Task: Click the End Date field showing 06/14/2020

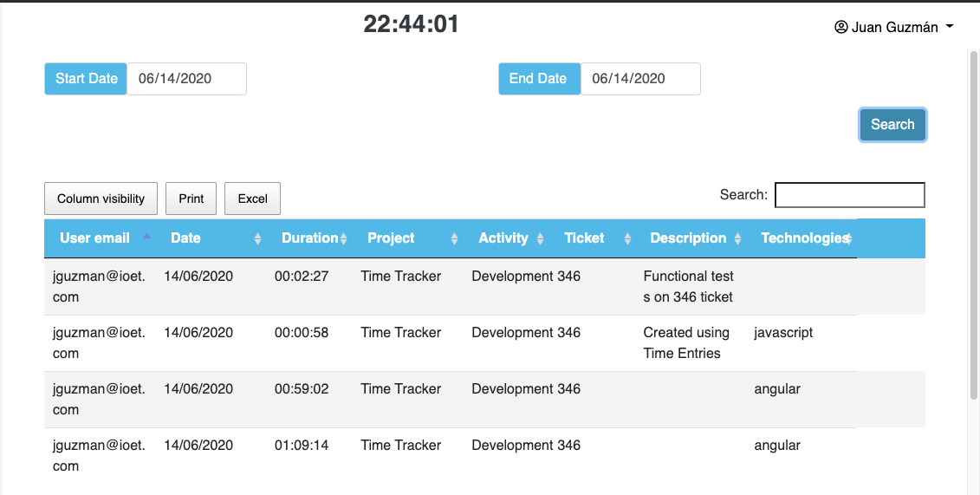Action: [x=640, y=79]
